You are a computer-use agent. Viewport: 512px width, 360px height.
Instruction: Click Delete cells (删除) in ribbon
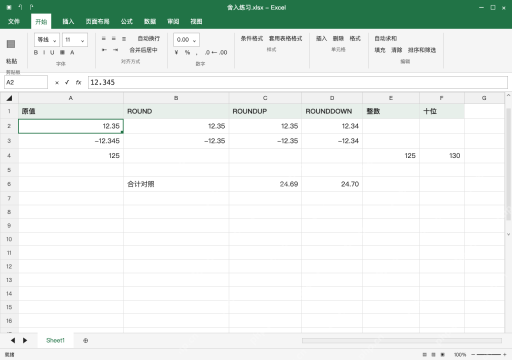[338, 39]
